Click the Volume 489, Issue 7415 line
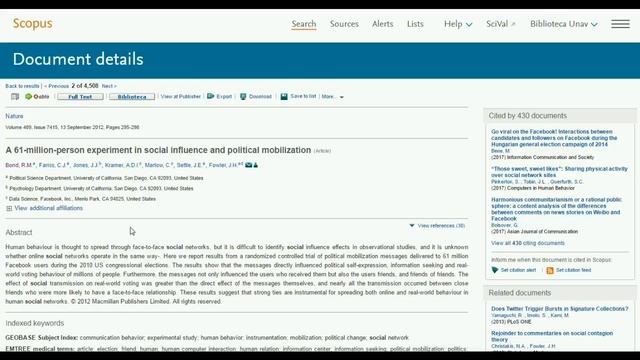The height and width of the screenshot is (360, 640). 72,127
